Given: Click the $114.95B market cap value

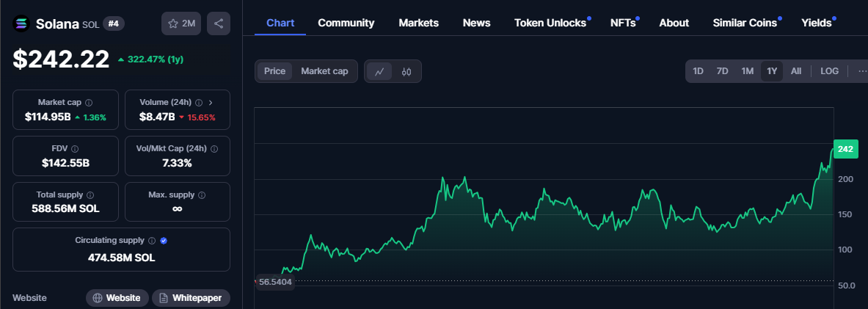Looking at the screenshot, I should pos(48,117).
